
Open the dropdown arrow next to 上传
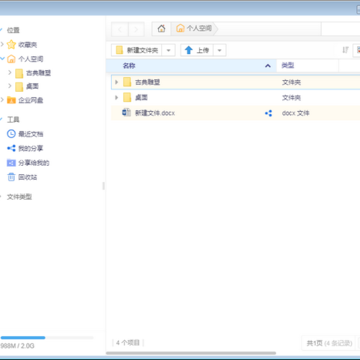(x=220, y=50)
